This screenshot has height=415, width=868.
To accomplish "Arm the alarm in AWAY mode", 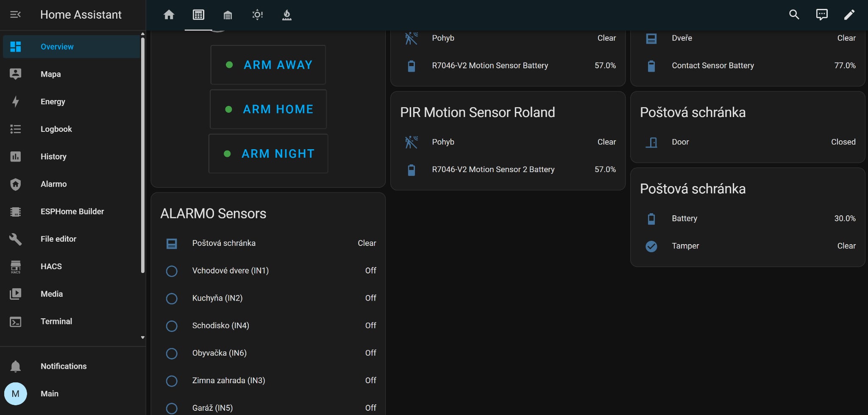I will 268,65.
